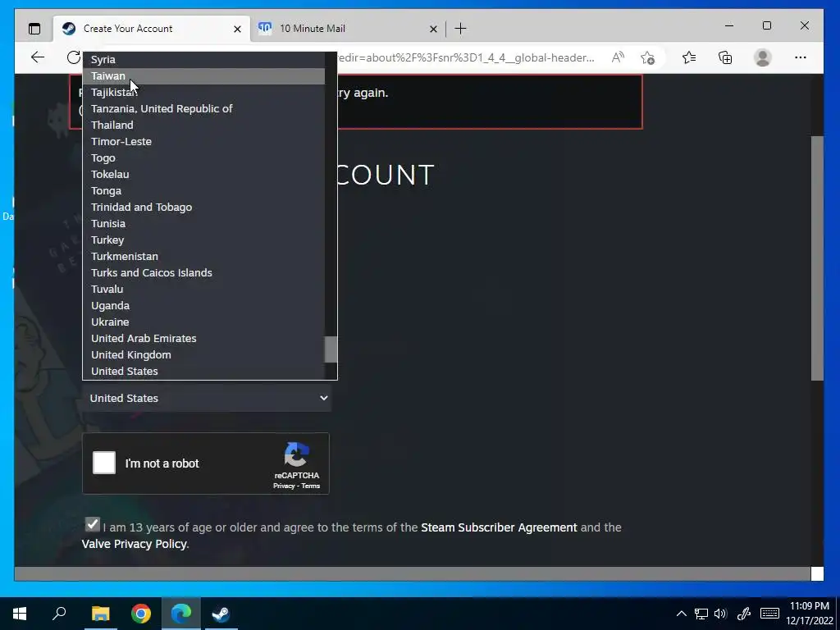Open the tab actions menu icon
The image size is (840, 630).
pos(34,29)
